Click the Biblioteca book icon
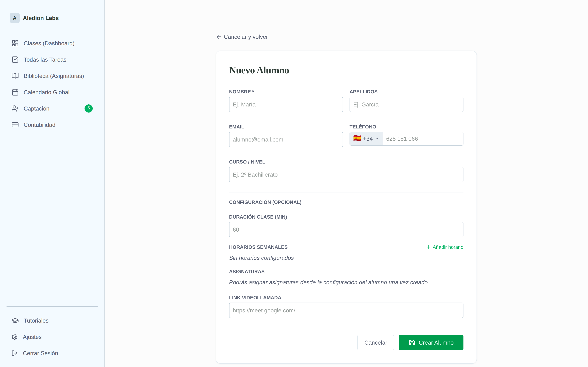The width and height of the screenshot is (588, 367). click(x=15, y=76)
